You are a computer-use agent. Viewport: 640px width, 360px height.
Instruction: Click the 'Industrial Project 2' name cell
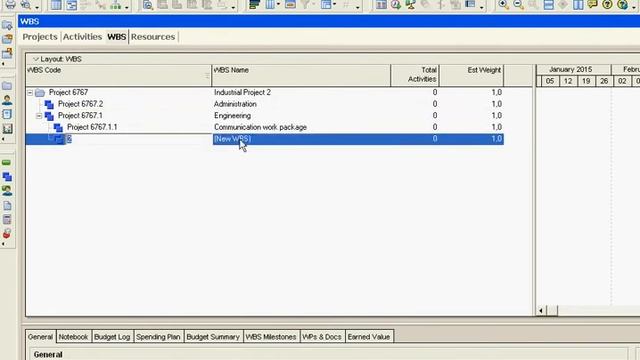coord(301,93)
